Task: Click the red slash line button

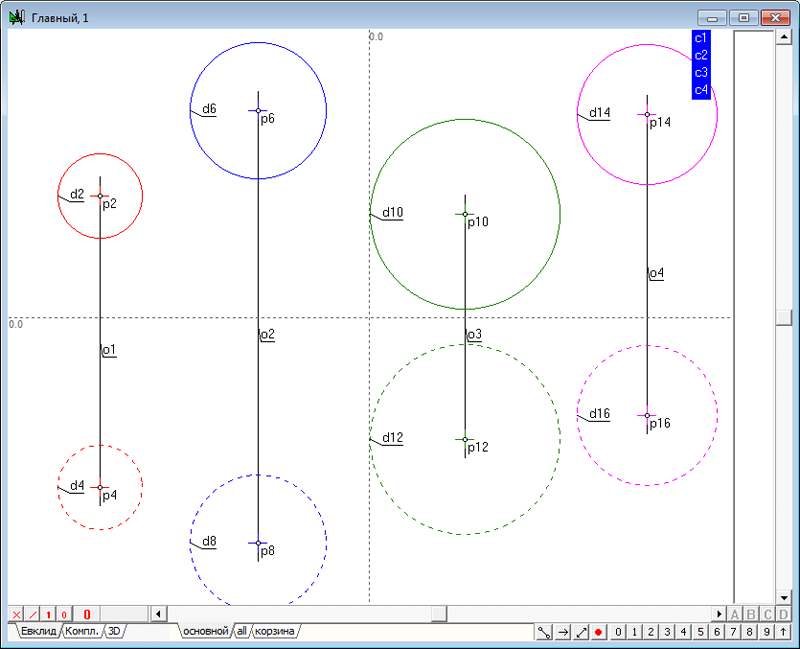Action: pyautogui.click(x=33, y=614)
